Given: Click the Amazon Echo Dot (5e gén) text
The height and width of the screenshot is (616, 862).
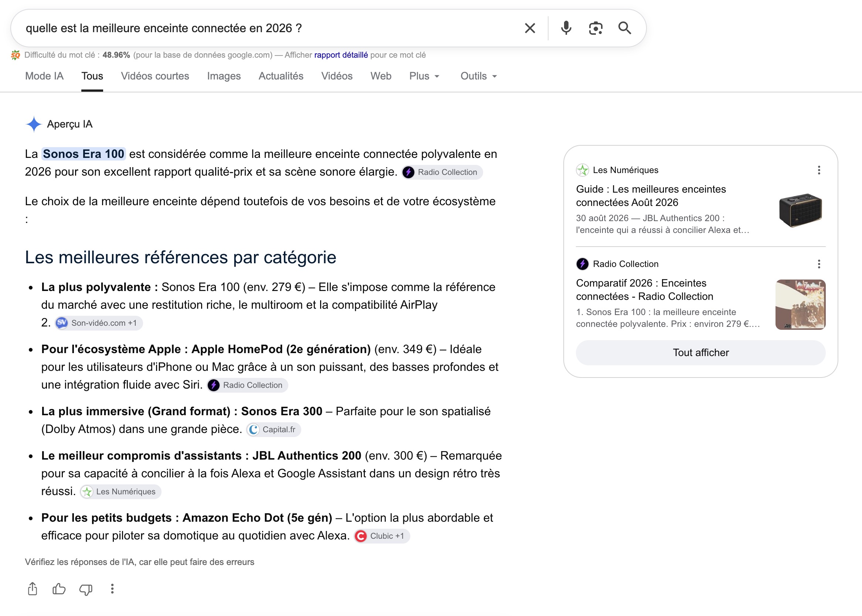Looking at the screenshot, I should point(257,518).
